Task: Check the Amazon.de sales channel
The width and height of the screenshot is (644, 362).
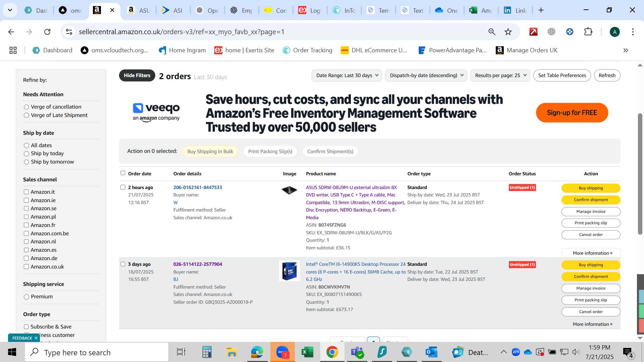Action: pos(26,258)
